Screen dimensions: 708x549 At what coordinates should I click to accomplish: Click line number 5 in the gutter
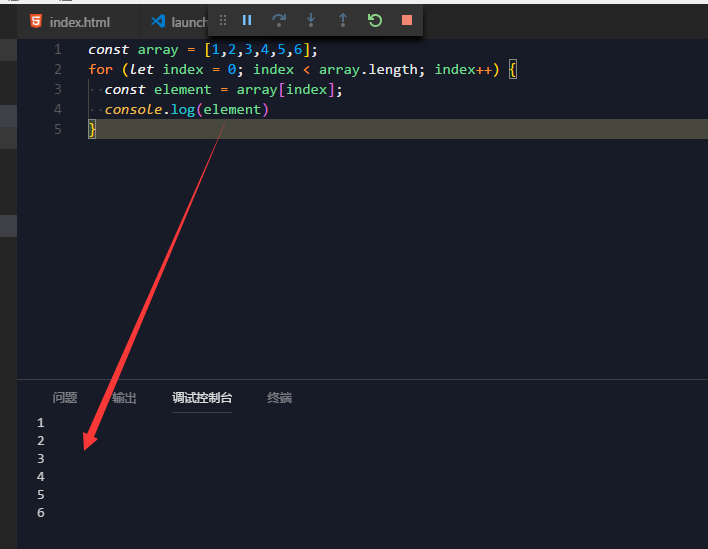pyautogui.click(x=57, y=129)
